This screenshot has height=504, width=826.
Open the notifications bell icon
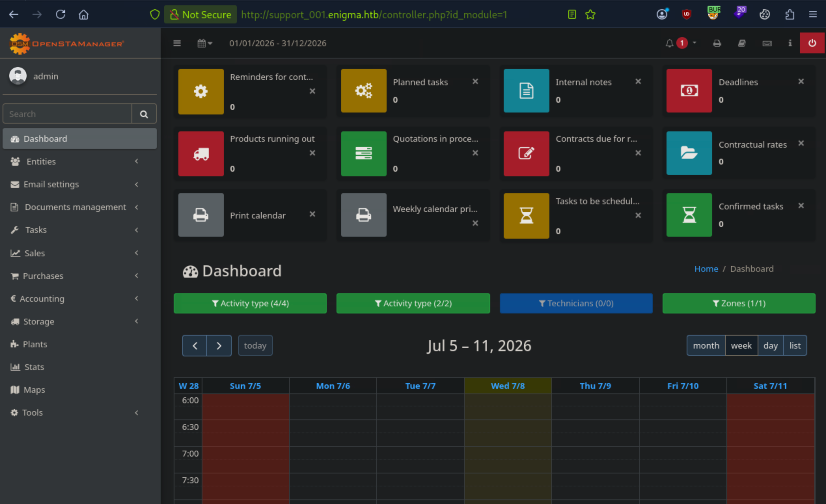tap(669, 43)
